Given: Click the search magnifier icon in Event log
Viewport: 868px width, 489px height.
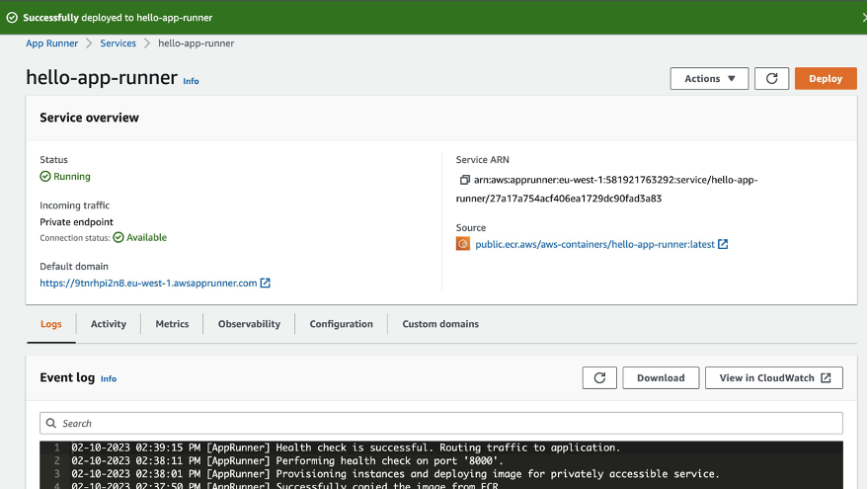Looking at the screenshot, I should (51, 423).
